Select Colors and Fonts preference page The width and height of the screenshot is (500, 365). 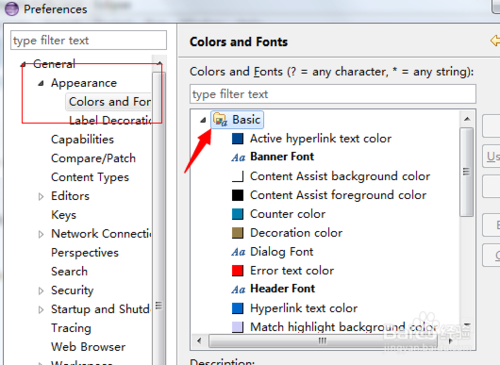coord(110,102)
